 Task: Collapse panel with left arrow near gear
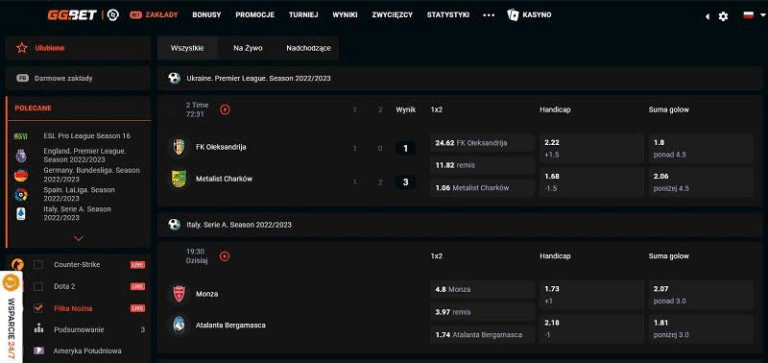(707, 16)
